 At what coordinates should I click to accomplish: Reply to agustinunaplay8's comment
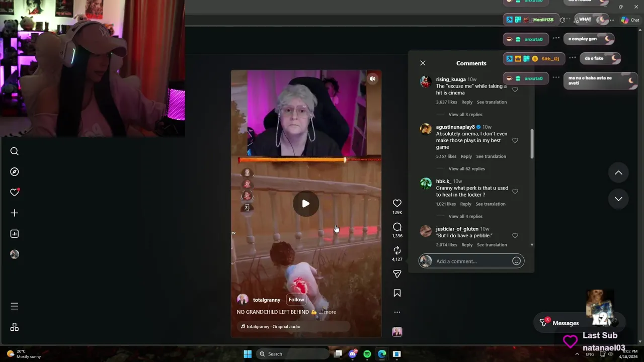tap(466, 156)
